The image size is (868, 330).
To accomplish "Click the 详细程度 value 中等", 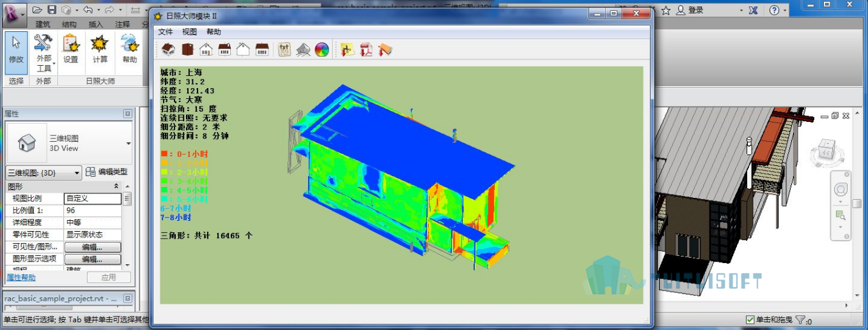I will 93,223.
